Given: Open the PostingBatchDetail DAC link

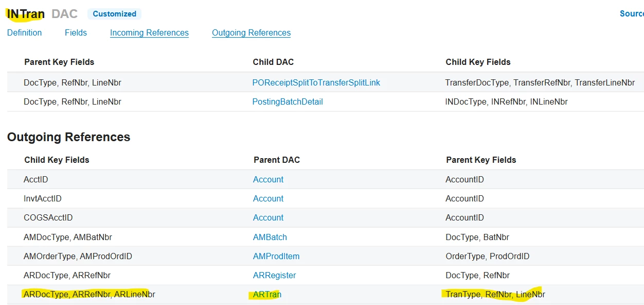Looking at the screenshot, I should coord(288,101).
